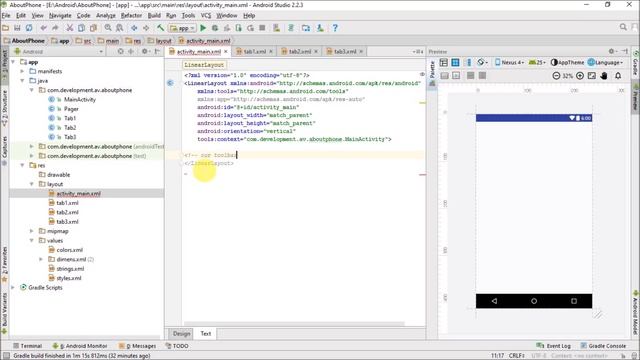
Task: Click the LinearLayout breadcrumb in the editor
Action: 204,65
